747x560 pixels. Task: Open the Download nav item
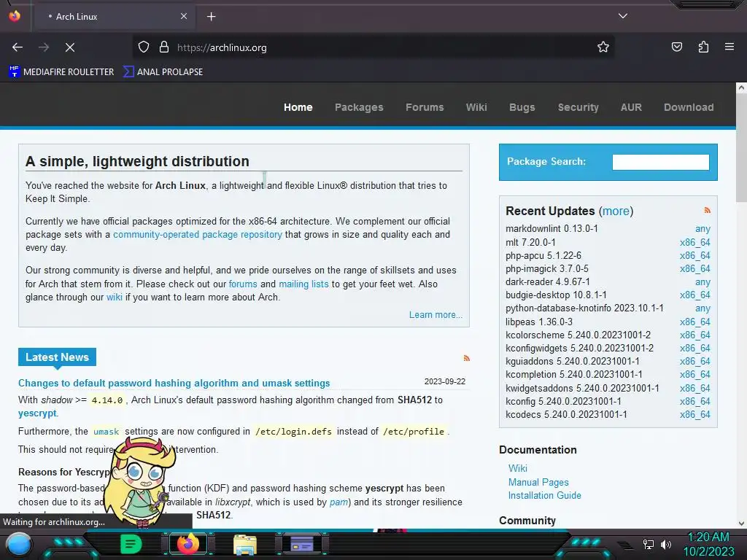pyautogui.click(x=689, y=107)
